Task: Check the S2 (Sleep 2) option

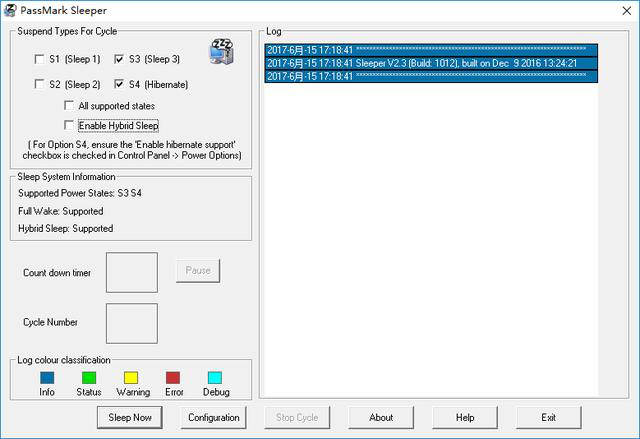Action: [x=39, y=85]
